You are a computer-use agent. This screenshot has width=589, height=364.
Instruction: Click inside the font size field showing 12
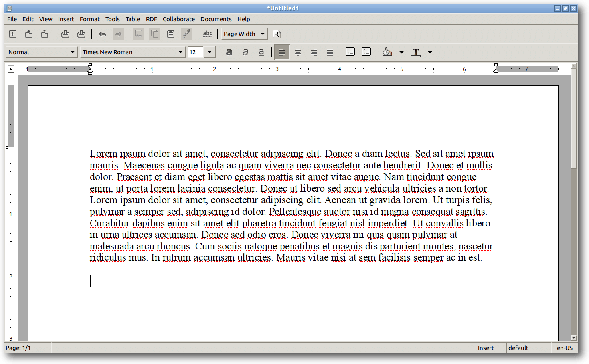(x=196, y=52)
